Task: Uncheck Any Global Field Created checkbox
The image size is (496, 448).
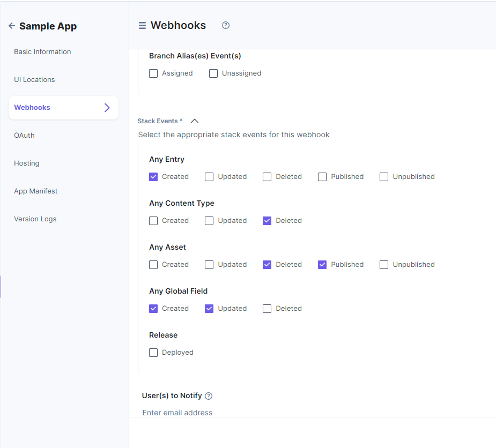Action: click(153, 309)
